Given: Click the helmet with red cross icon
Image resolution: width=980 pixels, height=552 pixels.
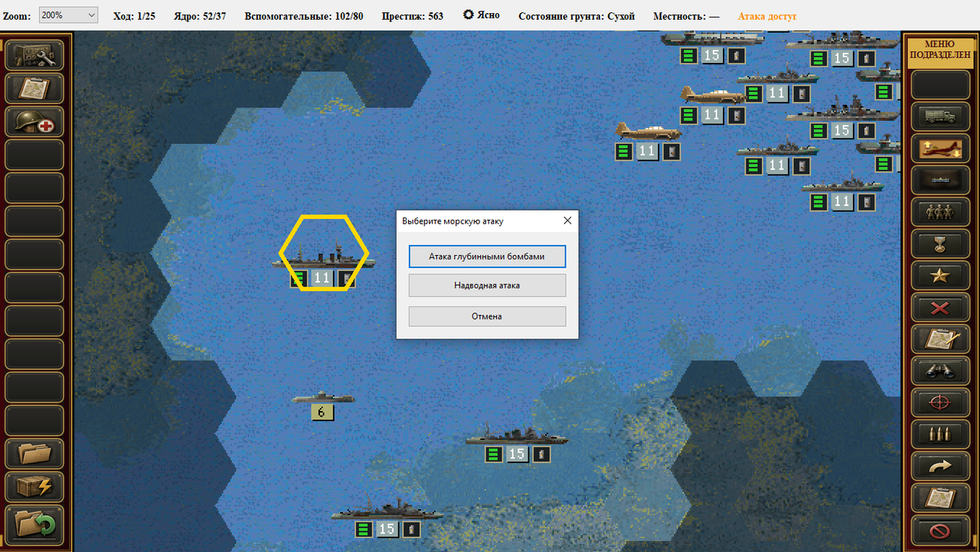Looking at the screenshot, I should point(34,122).
